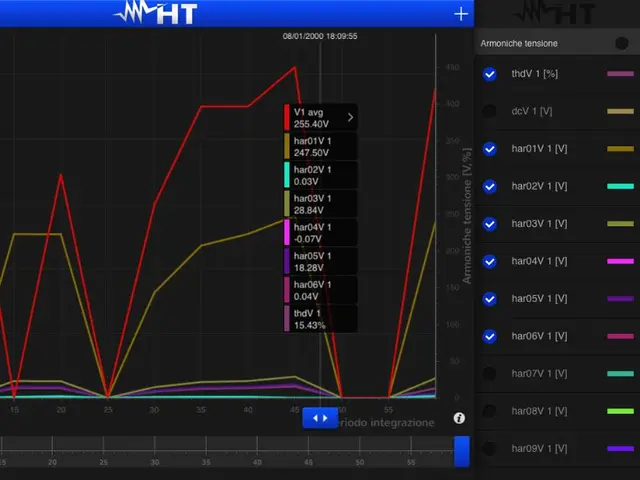640x480 pixels.
Task: Uncheck the har03V 1 [V] series
Action: click(489, 224)
